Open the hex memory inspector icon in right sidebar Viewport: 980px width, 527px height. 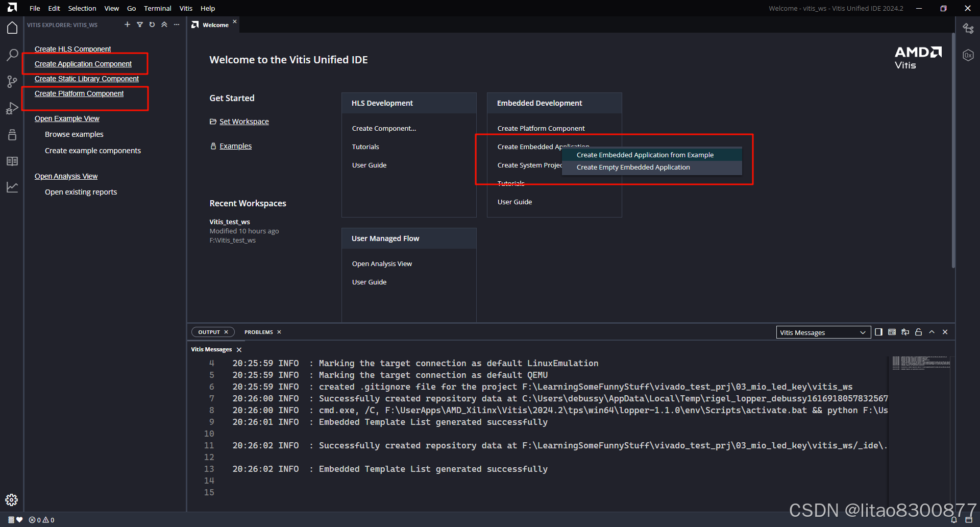[x=968, y=55]
